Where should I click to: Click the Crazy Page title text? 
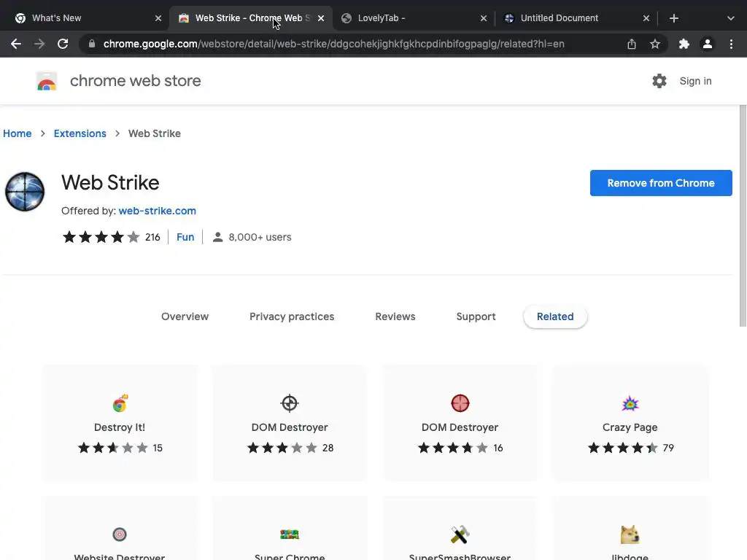[x=630, y=427]
